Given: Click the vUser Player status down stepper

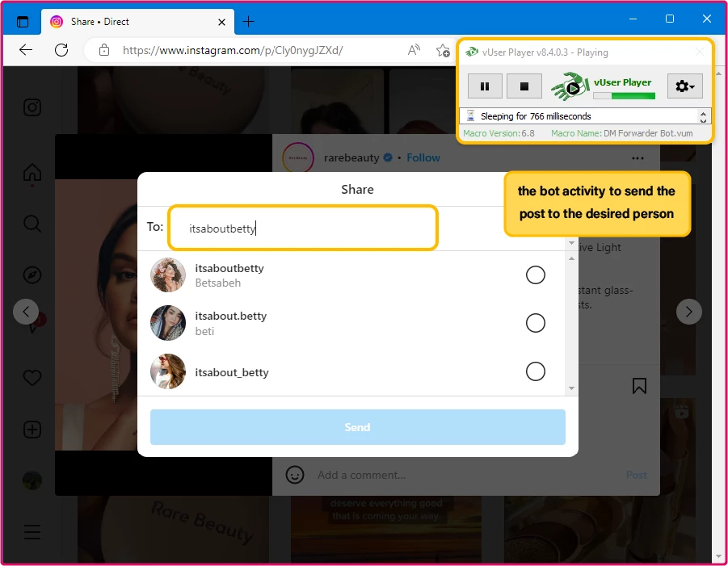Looking at the screenshot, I should pos(703,120).
